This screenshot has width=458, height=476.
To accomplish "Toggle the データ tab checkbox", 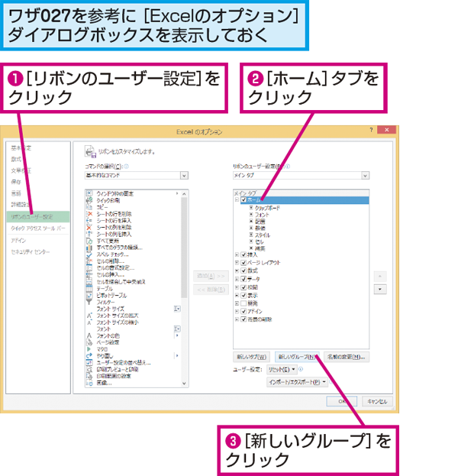I will (x=244, y=279).
